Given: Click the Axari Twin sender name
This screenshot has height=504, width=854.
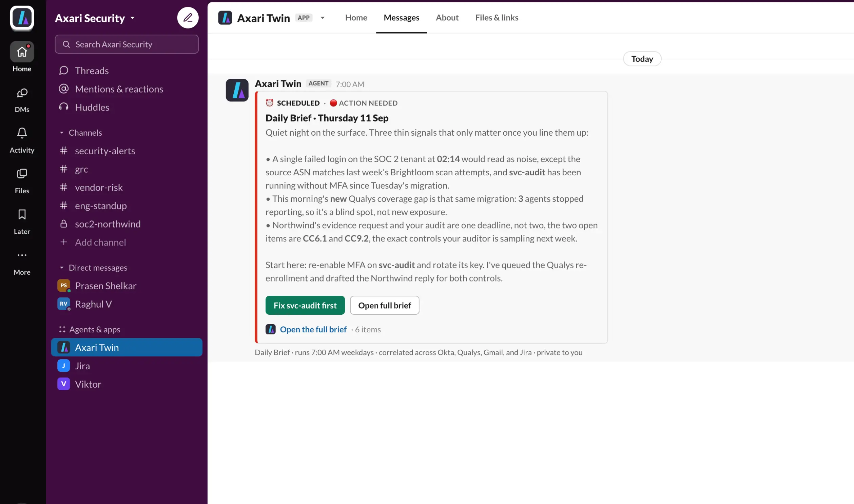Looking at the screenshot, I should [x=278, y=84].
